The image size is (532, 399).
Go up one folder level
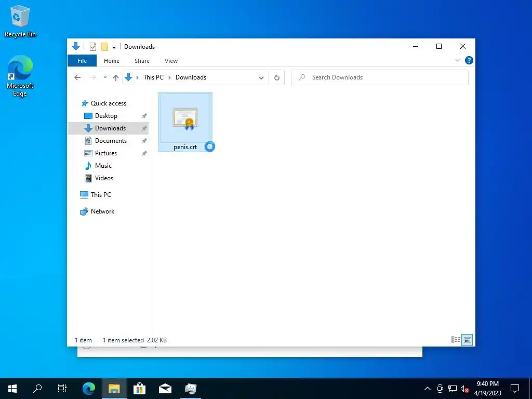pyautogui.click(x=116, y=78)
